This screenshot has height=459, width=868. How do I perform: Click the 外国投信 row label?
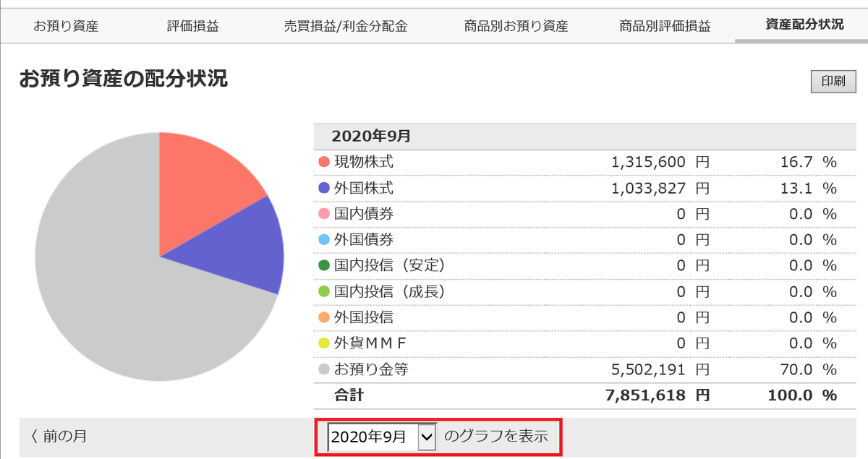tap(364, 317)
